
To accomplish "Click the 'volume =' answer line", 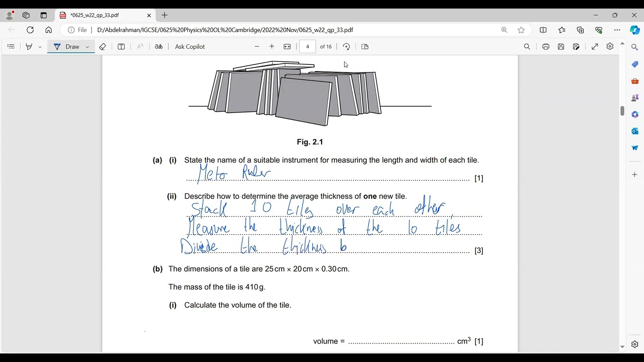I will 401,341.
